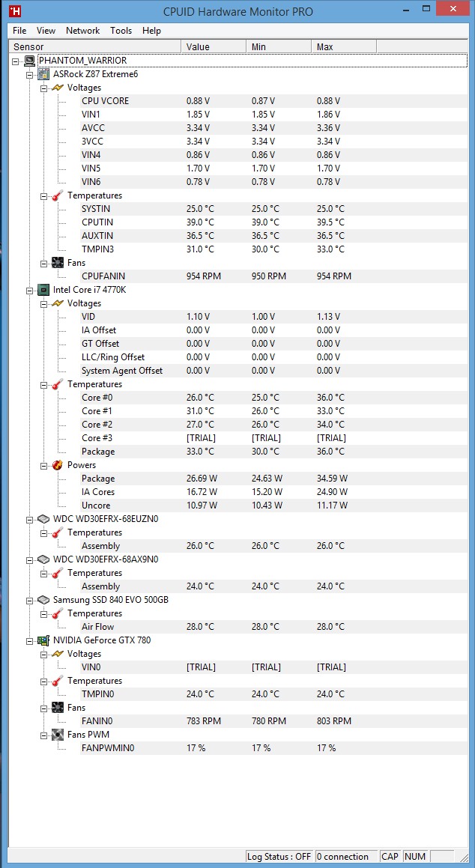Click the NVIDIA GeForce graphics card icon
Image resolution: width=475 pixels, height=868 pixels.
click(43, 640)
